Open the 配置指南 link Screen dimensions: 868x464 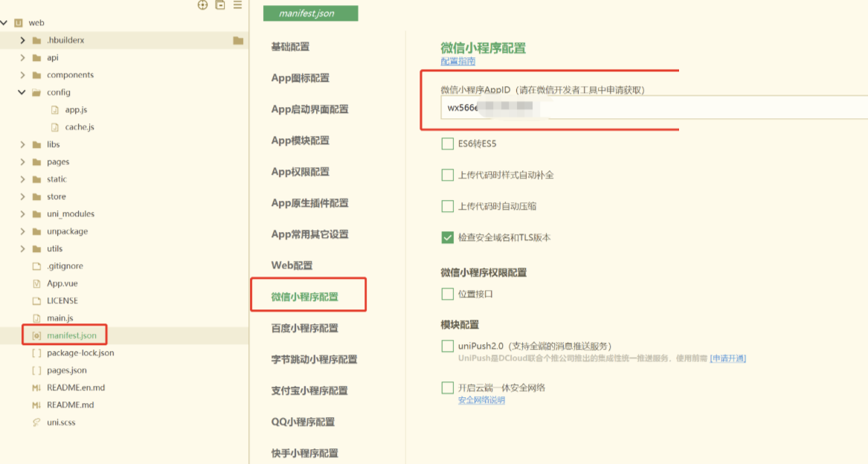(x=458, y=62)
